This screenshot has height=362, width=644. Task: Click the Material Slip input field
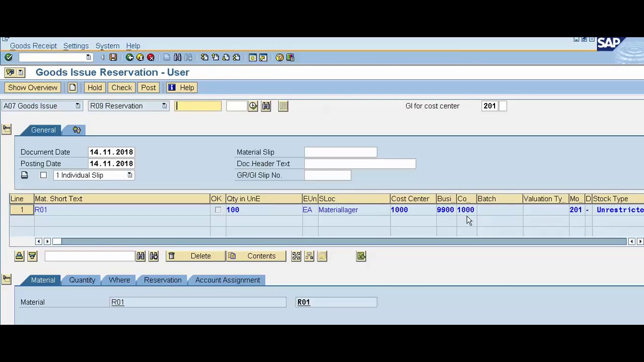pyautogui.click(x=341, y=152)
